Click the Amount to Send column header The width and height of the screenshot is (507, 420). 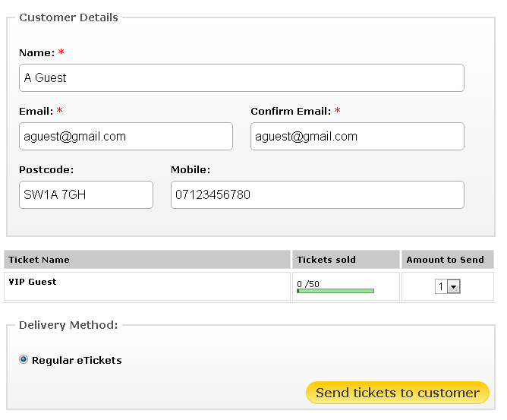click(x=445, y=260)
